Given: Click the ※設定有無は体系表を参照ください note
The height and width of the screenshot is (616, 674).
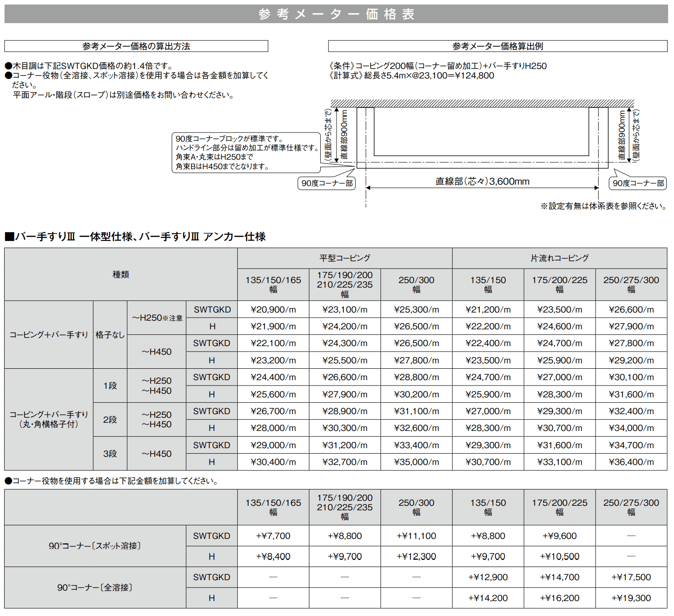Looking at the screenshot, I should pos(602,206).
